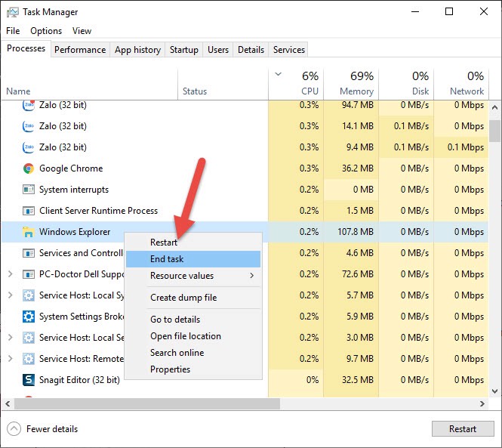This screenshot has height=448, width=502.
Task: Click the Service Host: Local Service gear icon
Action: pos(29,338)
